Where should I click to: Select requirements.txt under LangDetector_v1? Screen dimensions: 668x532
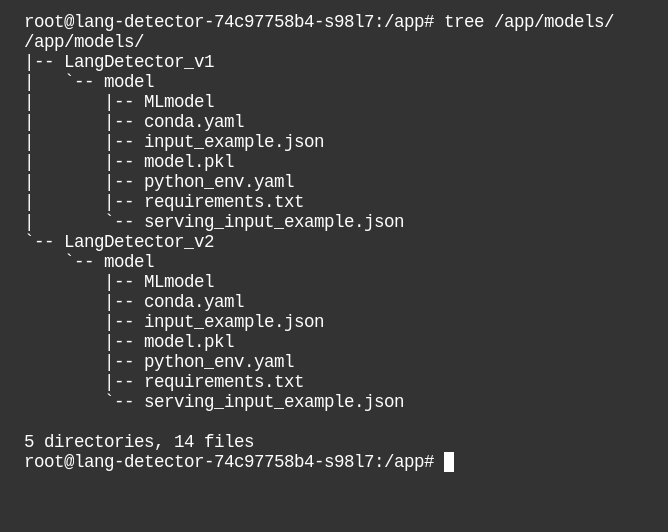pos(224,202)
